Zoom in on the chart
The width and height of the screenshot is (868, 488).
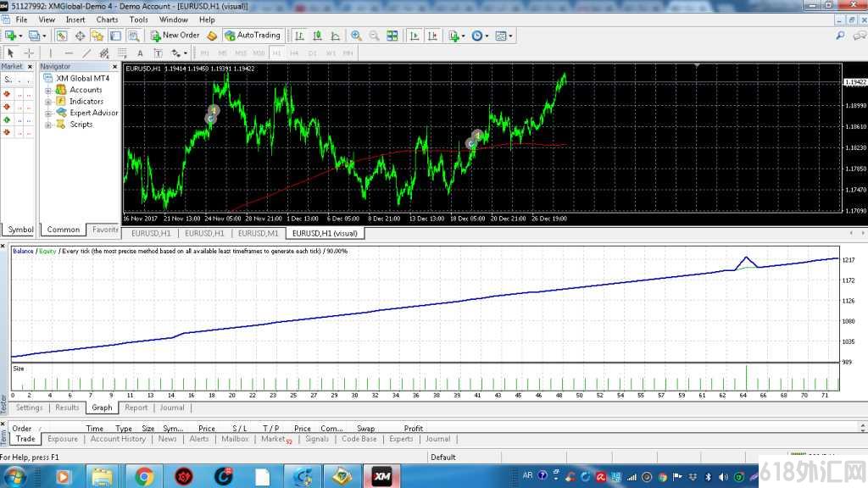[356, 36]
